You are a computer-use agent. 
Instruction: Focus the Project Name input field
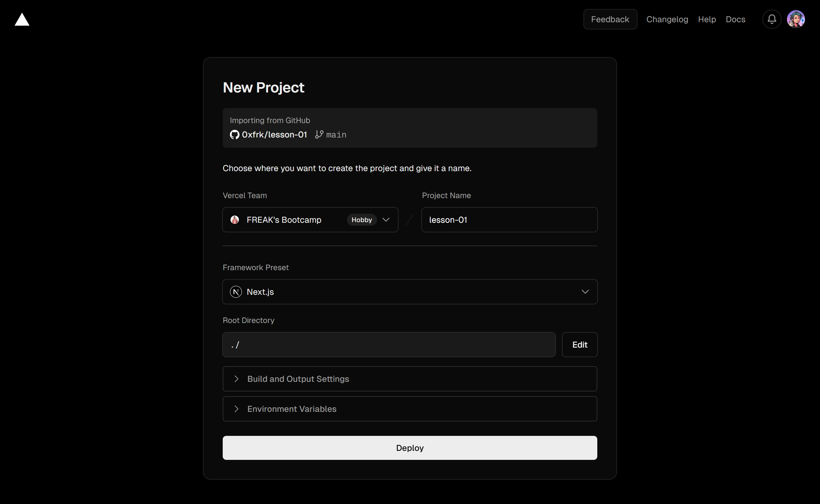pyautogui.click(x=509, y=220)
